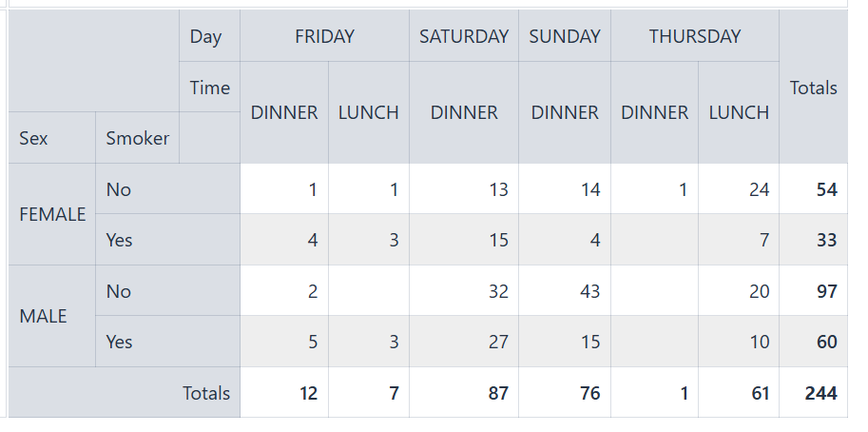Select the FEMALE row group header
The image size is (868, 432).
[52, 214]
